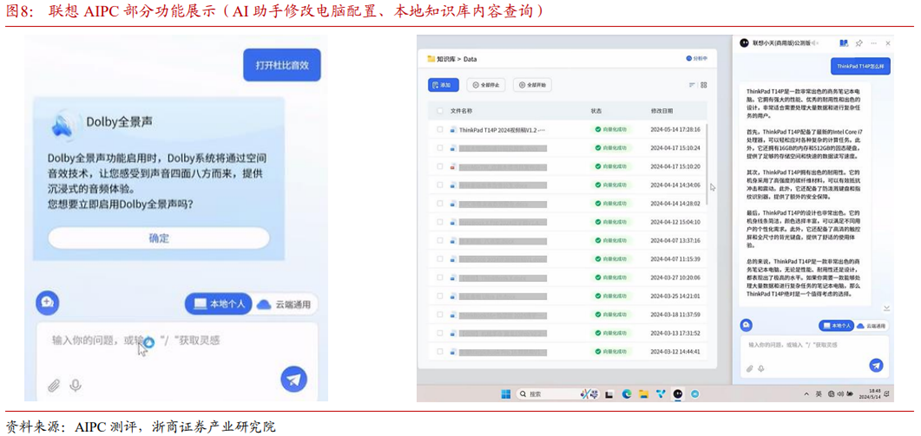Image resolution: width=921 pixels, height=436 pixels.
Task: Show hidden system tray icons
Action: (806, 394)
